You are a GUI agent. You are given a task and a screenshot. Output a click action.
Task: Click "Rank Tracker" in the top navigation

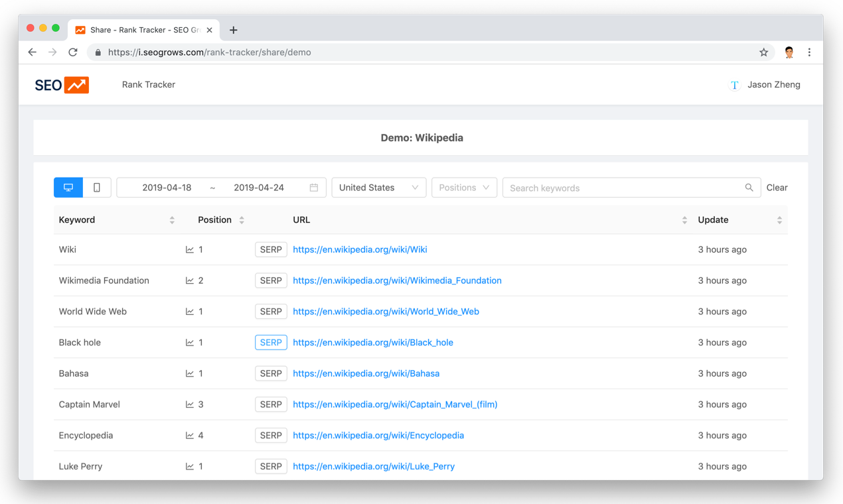148,84
